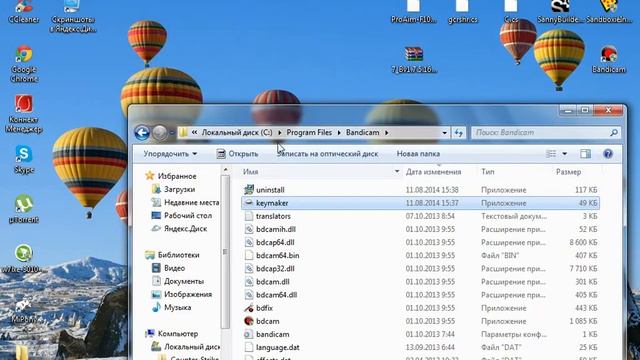Click the navigation pane scroll up arrow
The width and height of the screenshot is (640, 360).
tap(225, 170)
